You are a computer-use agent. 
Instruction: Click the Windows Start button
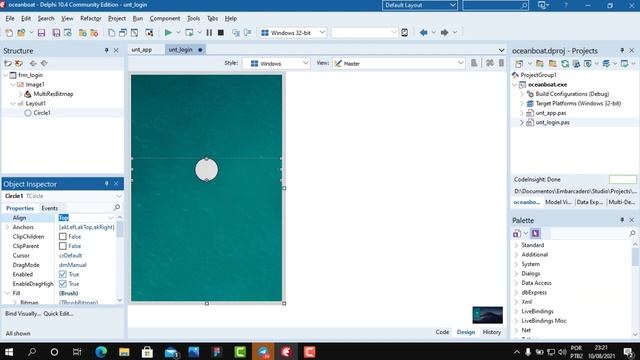(x=9, y=352)
